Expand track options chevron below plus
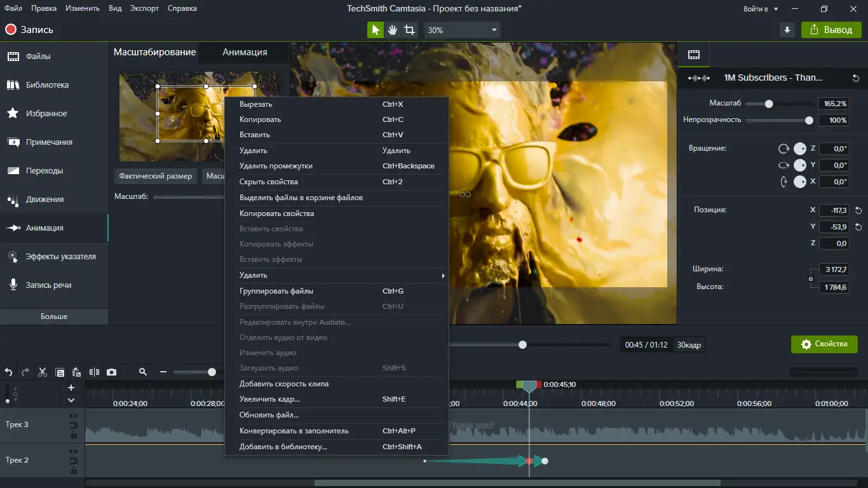This screenshot has width=868, height=488. pos(71,400)
